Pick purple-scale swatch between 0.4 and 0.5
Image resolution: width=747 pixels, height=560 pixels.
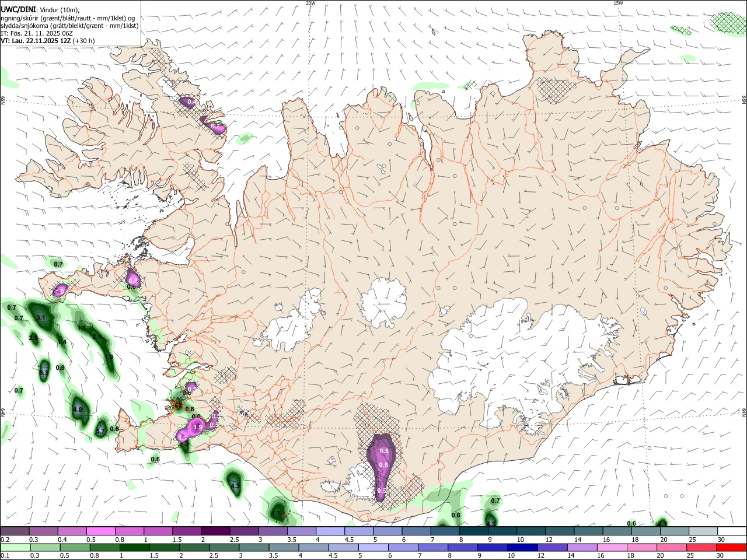(72, 531)
